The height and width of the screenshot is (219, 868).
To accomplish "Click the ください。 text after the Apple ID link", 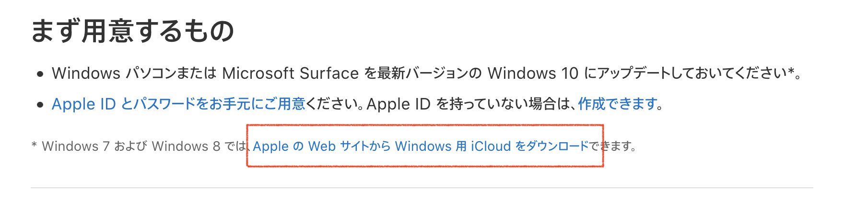I will tap(334, 104).
